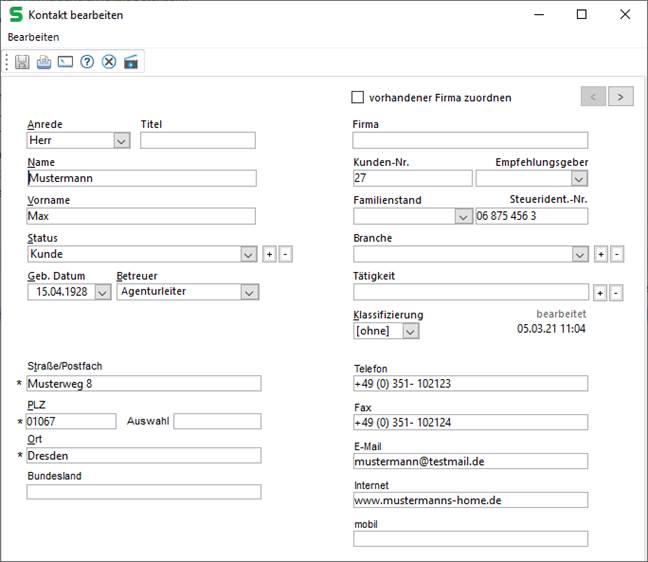Viewport: 648px width, 562px height.
Task: Open the Anrede dropdown
Action: tap(122, 141)
